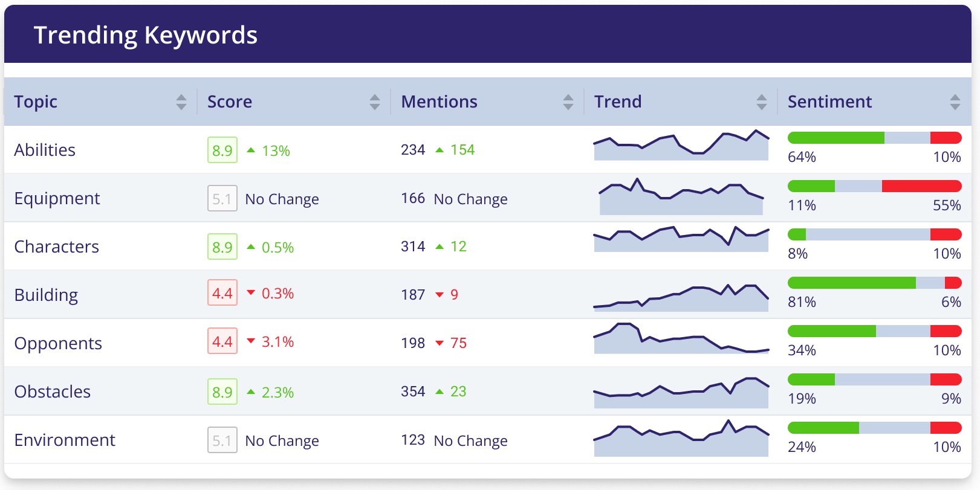Click the Equipment score badge 5.1
Screen dimensions: 980x490
click(x=222, y=199)
